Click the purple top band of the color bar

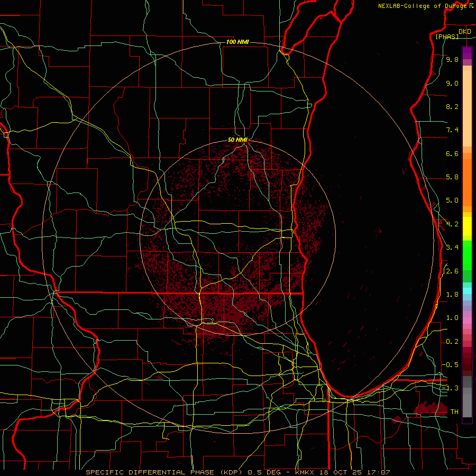[467, 53]
